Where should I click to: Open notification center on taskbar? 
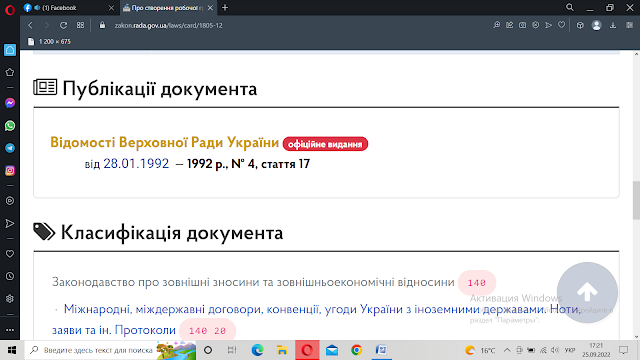pos(623,350)
